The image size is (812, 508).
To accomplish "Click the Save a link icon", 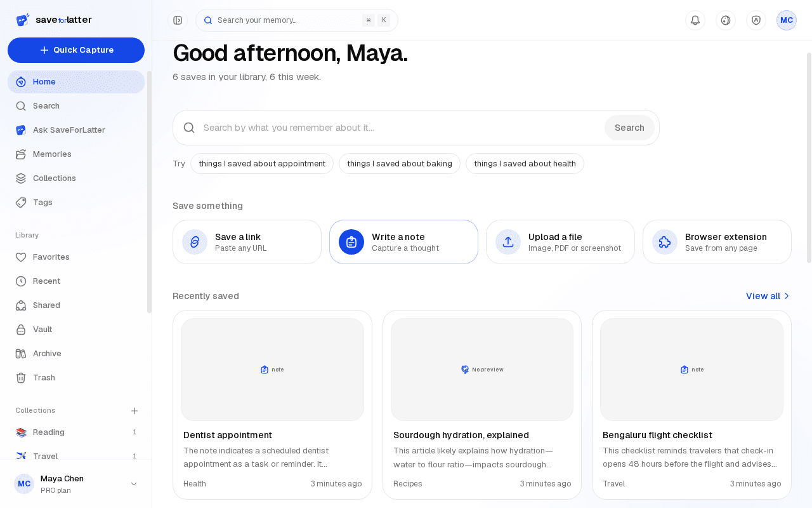I will click(195, 242).
